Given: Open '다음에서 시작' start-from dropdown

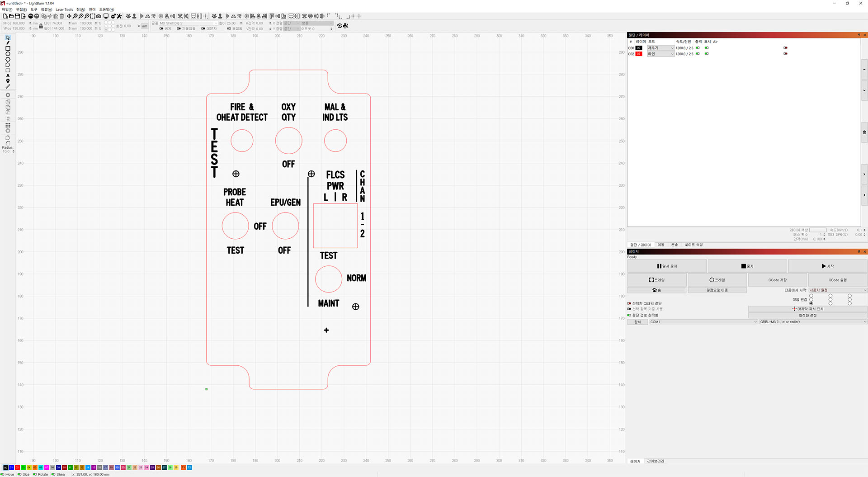Looking at the screenshot, I should click(x=838, y=290).
